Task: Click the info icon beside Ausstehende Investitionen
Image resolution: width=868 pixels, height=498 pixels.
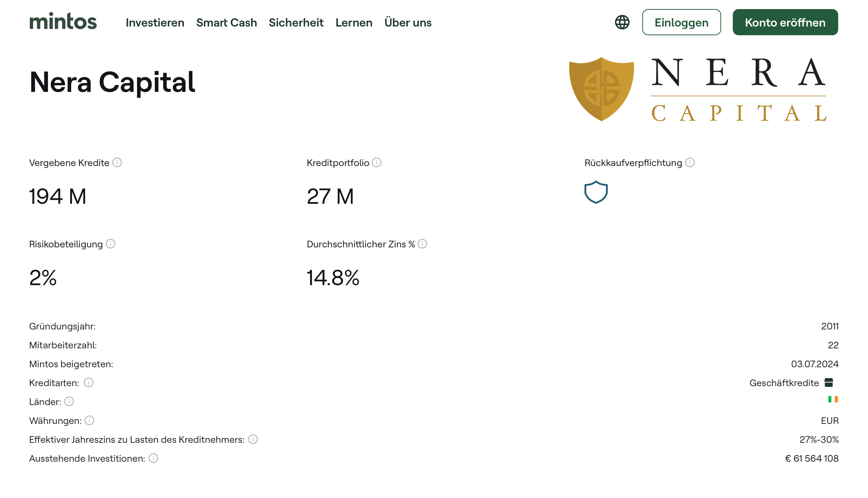Action: pyautogui.click(x=153, y=458)
